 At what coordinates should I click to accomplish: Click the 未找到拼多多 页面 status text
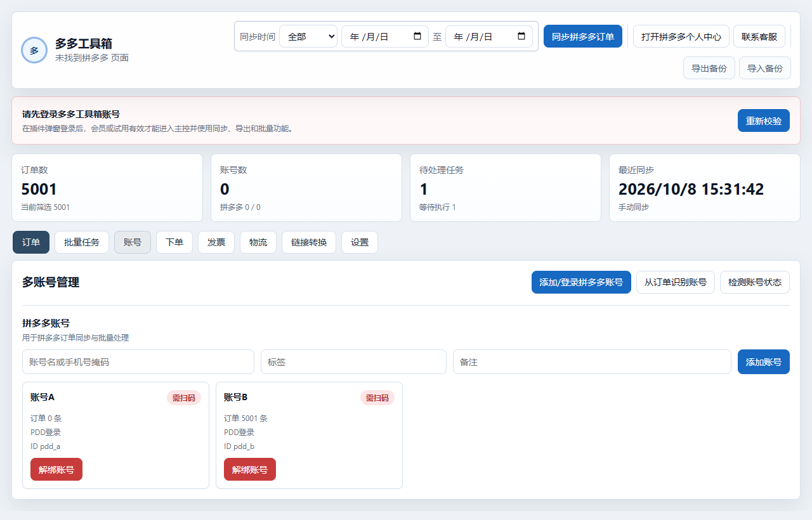click(x=92, y=58)
